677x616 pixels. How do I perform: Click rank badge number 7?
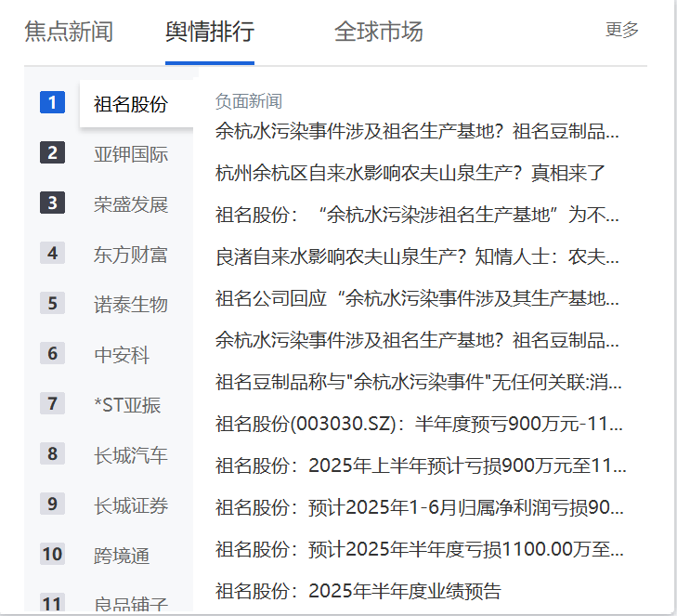[x=52, y=403]
